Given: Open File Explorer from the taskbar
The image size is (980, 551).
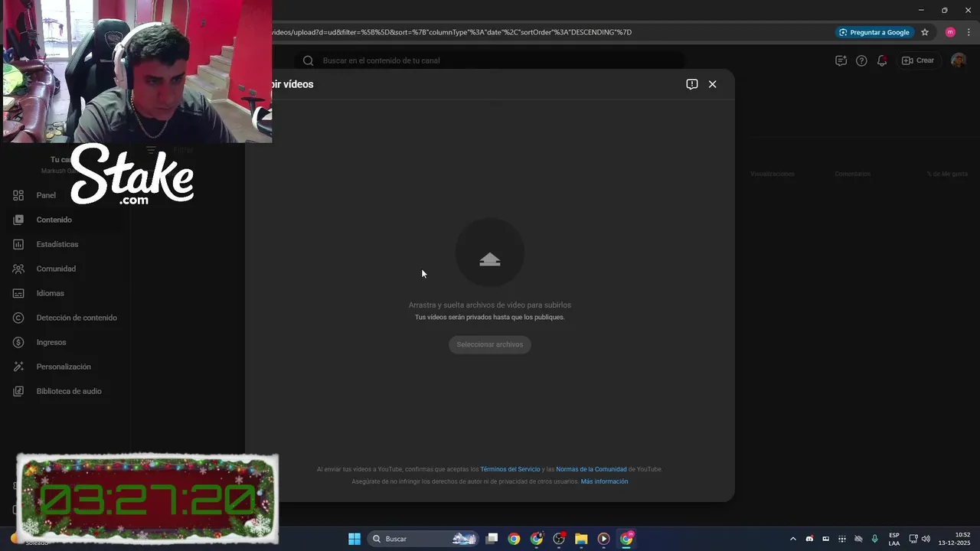Looking at the screenshot, I should (581, 539).
